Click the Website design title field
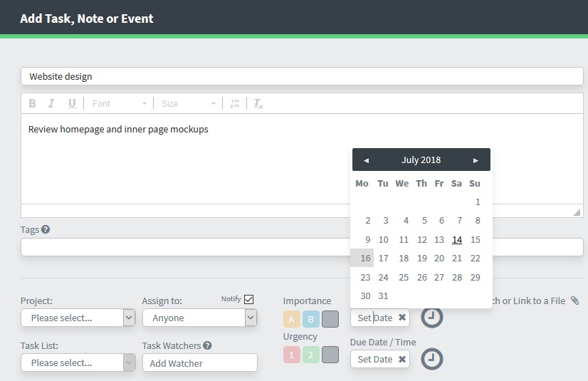 [302, 76]
